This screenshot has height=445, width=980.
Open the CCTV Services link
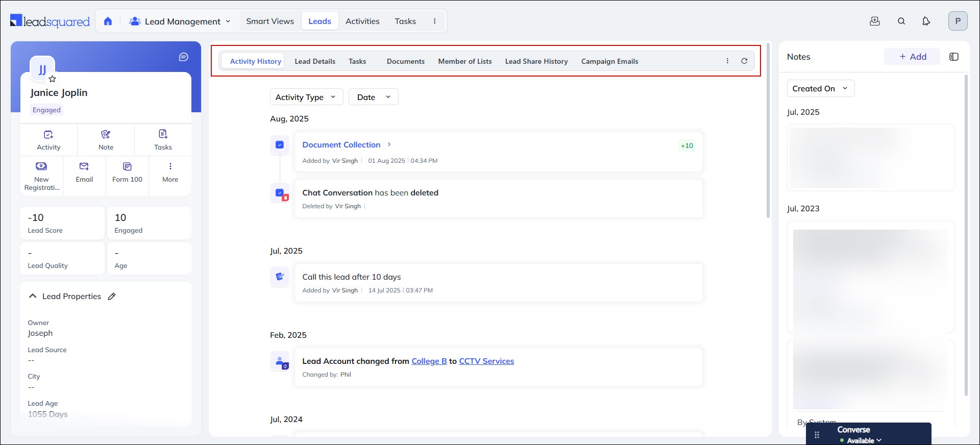486,361
